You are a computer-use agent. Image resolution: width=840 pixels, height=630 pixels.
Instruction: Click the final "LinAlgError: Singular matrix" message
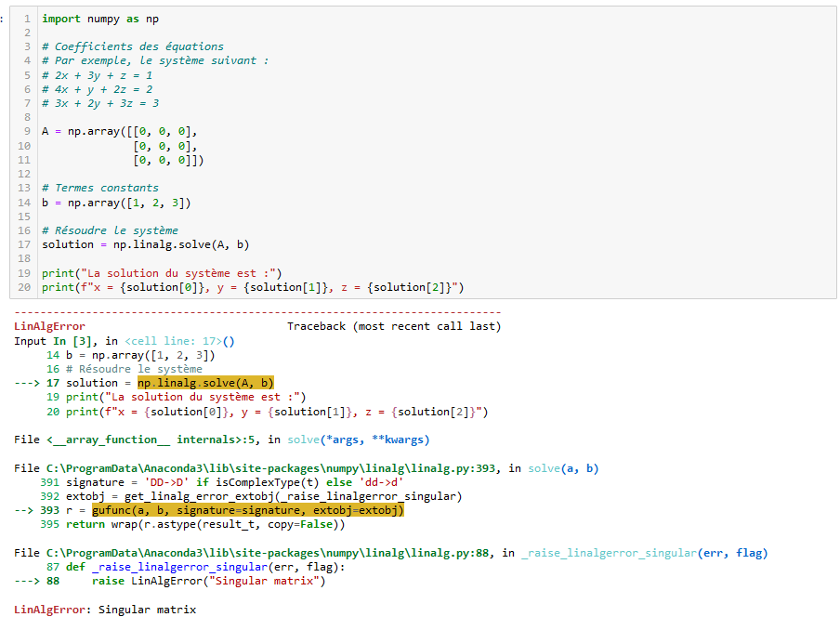(105, 610)
